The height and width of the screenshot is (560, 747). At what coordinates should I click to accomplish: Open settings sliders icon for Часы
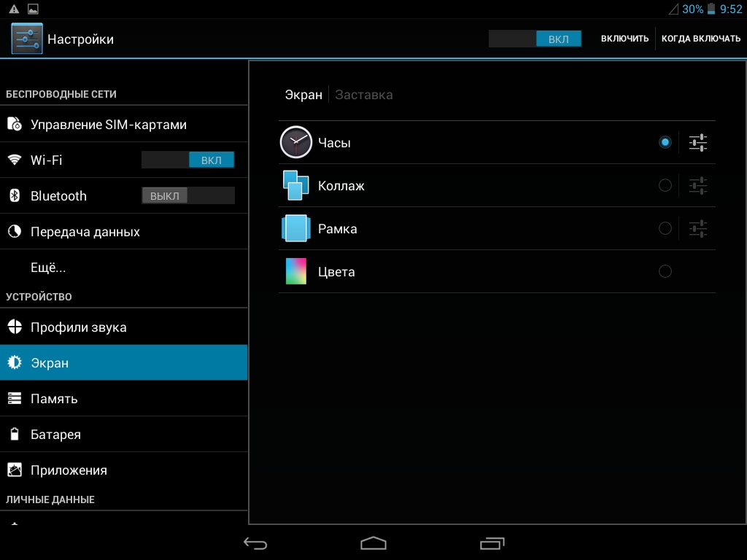(x=698, y=143)
